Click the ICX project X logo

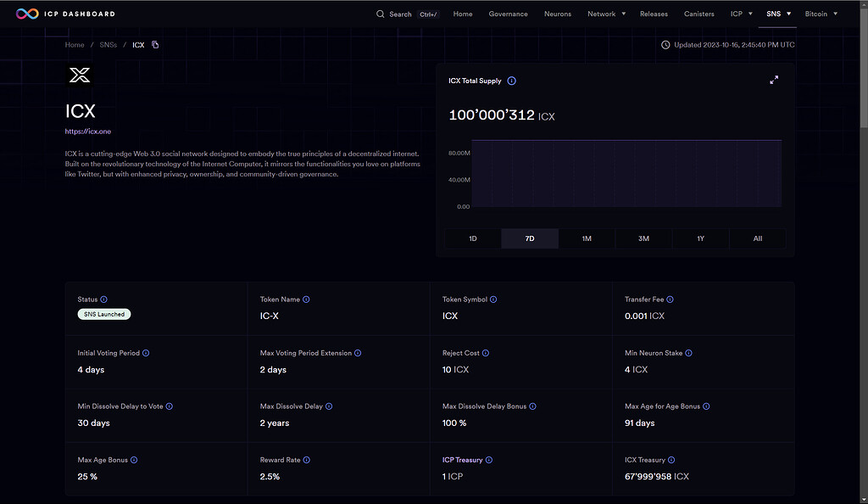click(x=80, y=76)
